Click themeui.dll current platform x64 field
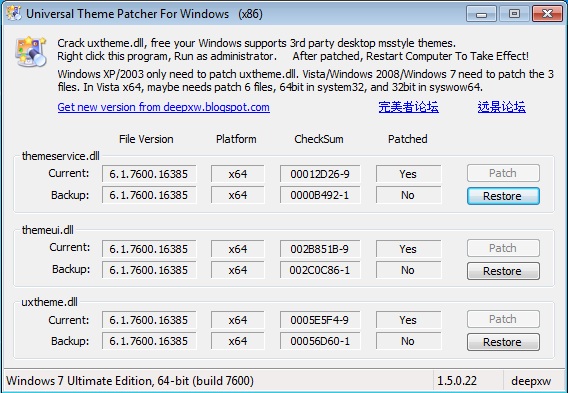The width and height of the screenshot is (568, 393). pyautogui.click(x=238, y=249)
